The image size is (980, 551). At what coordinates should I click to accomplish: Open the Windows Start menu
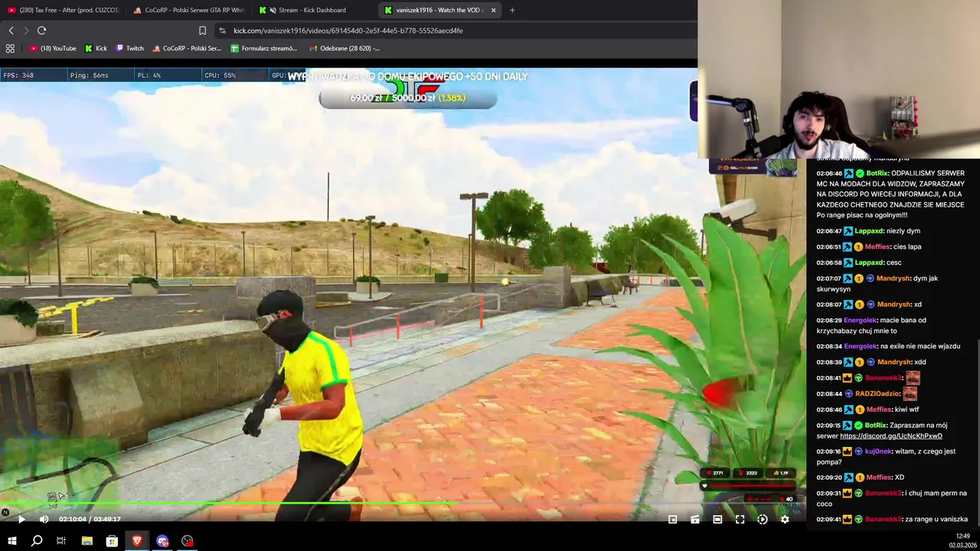pos(11,541)
